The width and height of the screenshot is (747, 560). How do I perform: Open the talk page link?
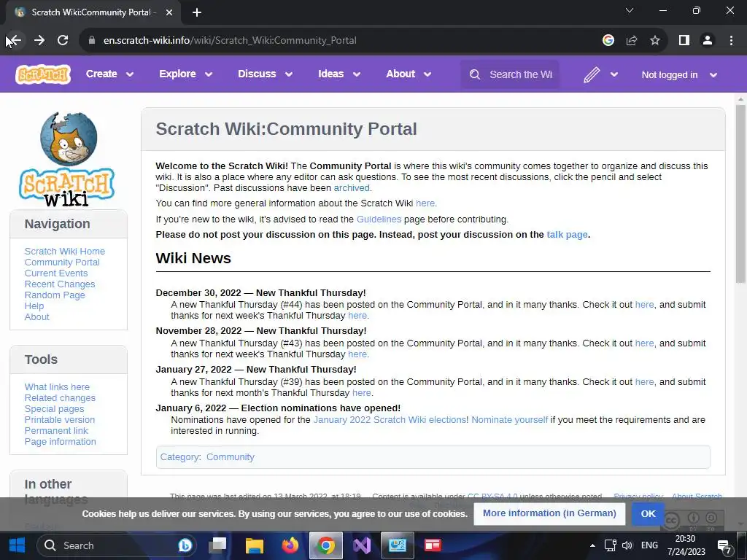[567, 234]
